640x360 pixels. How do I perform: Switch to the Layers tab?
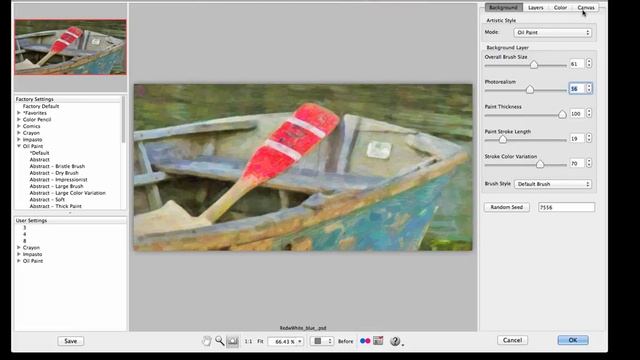pyautogui.click(x=536, y=7)
